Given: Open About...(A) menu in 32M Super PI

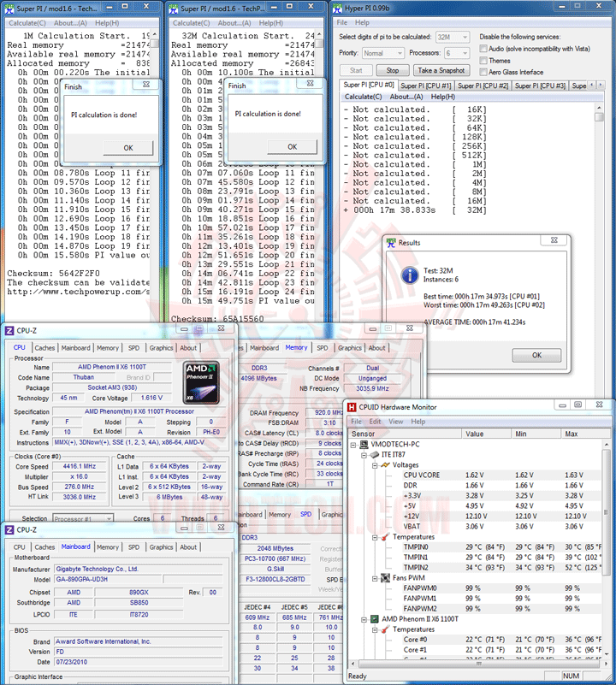Looking at the screenshot, I should tap(234, 23).
